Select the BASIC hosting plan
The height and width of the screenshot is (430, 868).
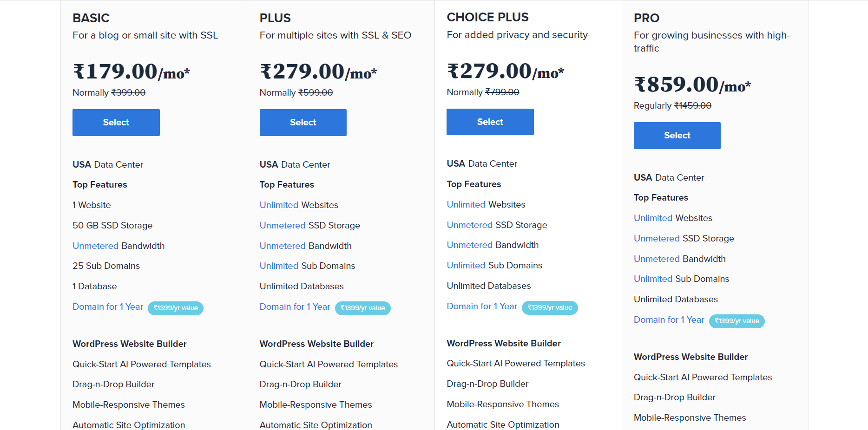coord(116,123)
